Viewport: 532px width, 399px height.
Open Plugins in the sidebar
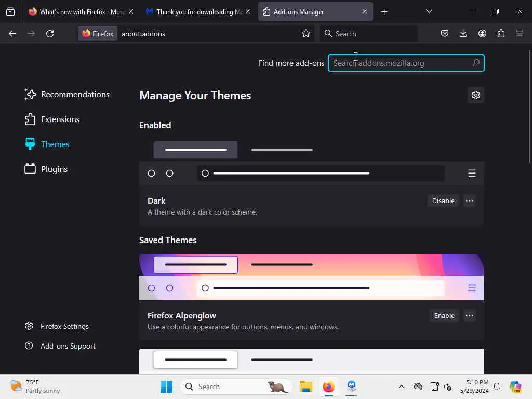coord(46,169)
